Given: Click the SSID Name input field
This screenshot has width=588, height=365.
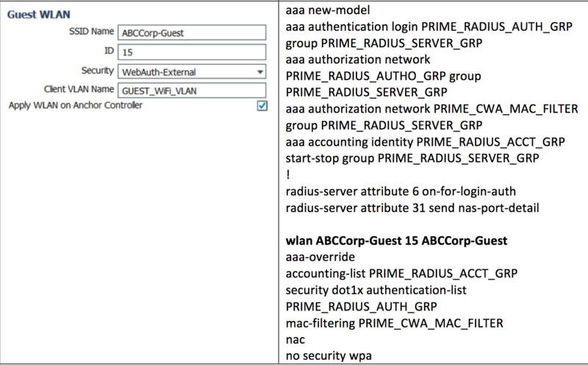Looking at the screenshot, I should pyautogui.click(x=191, y=33).
